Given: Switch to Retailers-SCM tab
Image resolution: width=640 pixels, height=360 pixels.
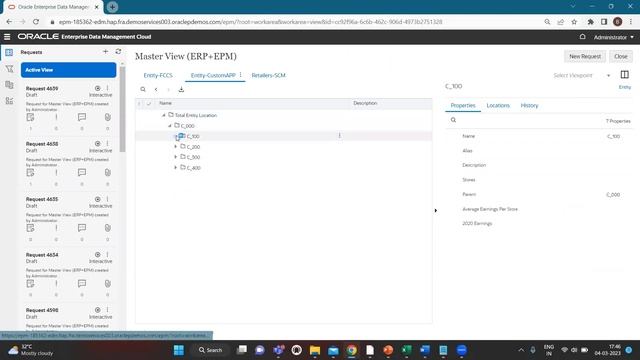Looking at the screenshot, I should coord(269,76).
